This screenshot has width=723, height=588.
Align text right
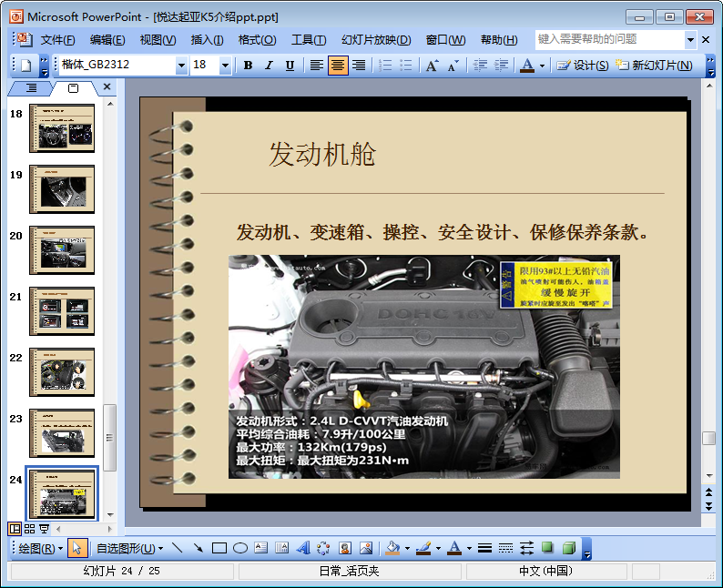point(359,66)
